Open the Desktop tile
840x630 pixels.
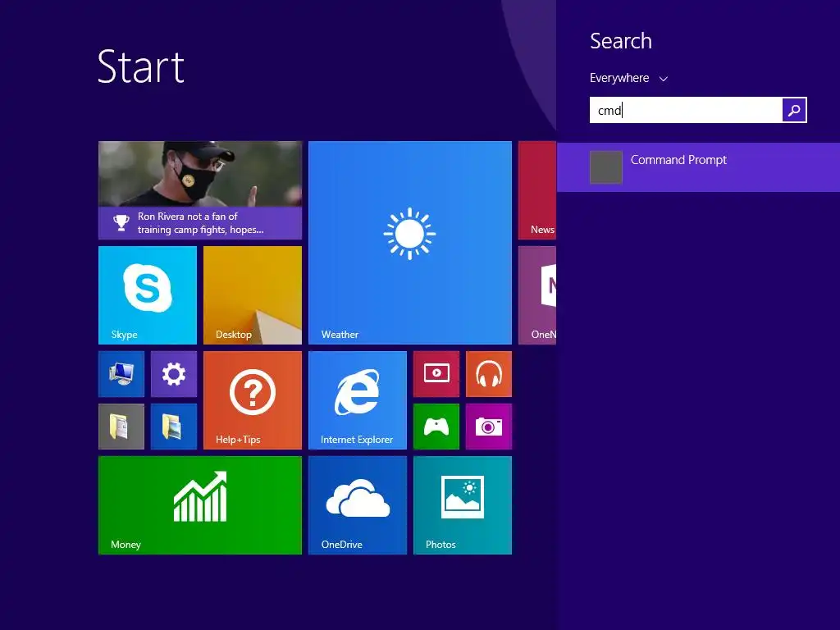point(253,295)
